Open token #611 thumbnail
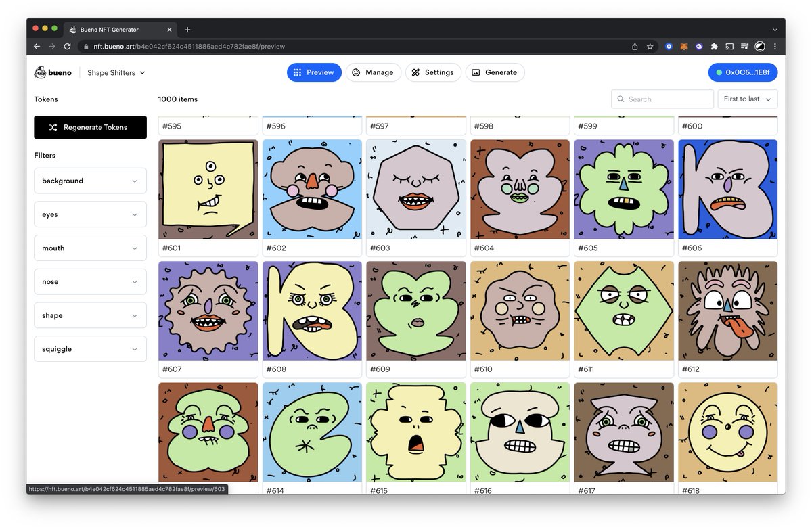 coord(624,311)
